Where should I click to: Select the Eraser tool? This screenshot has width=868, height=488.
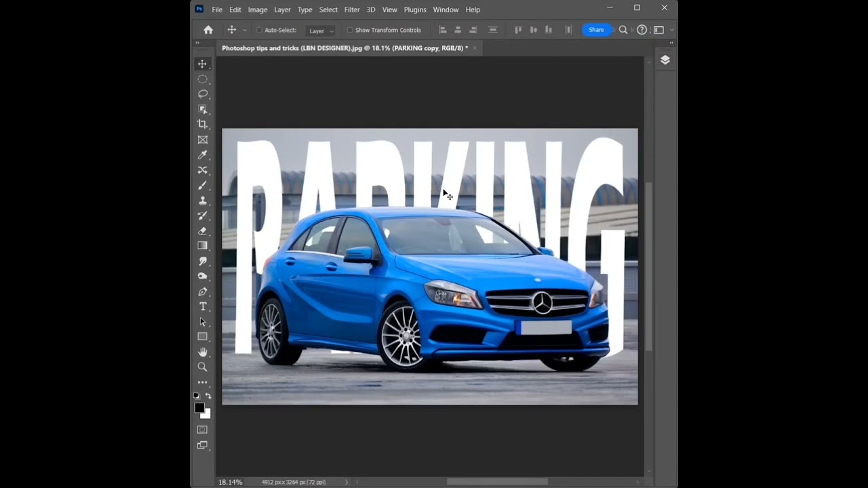pos(202,230)
